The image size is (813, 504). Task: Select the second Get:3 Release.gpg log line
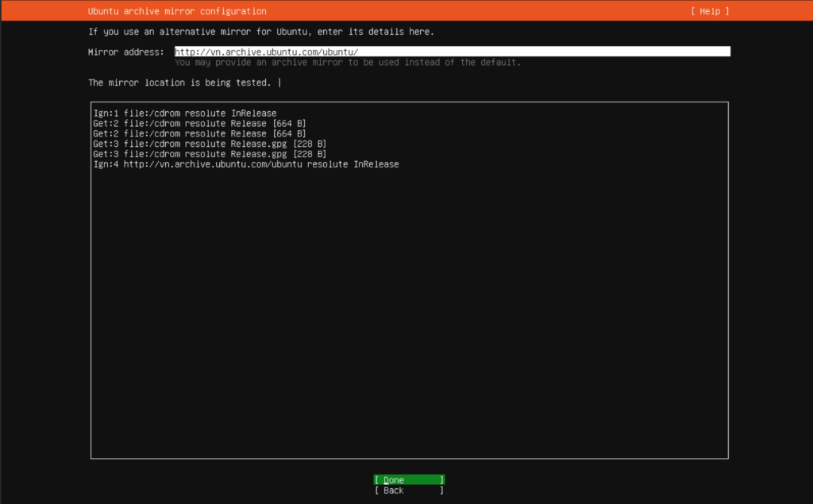click(210, 154)
